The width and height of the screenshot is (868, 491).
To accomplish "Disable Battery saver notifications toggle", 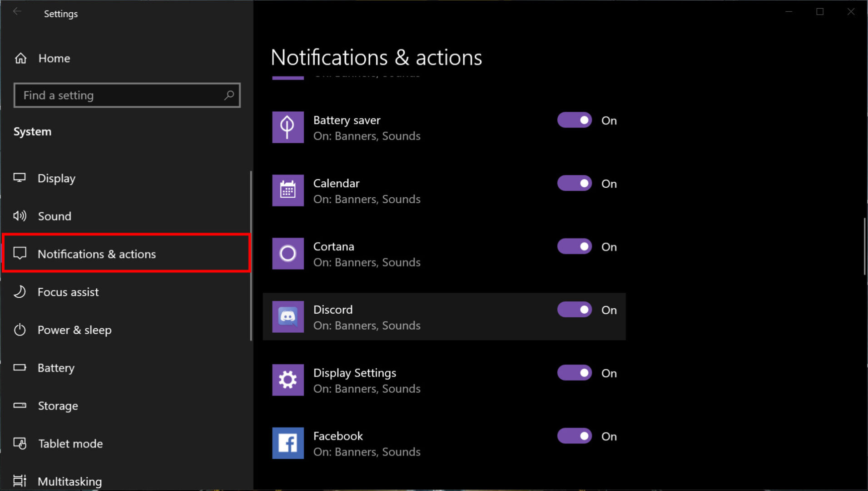I will [574, 120].
